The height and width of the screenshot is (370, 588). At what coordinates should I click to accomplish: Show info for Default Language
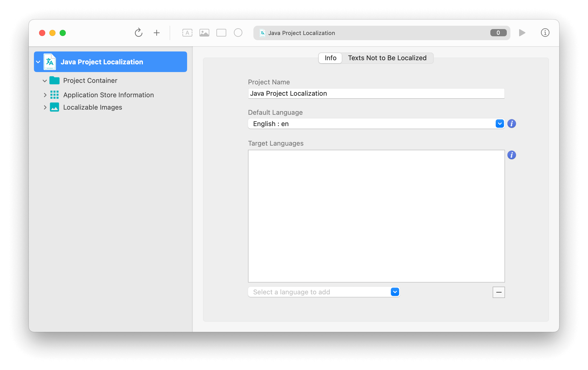click(x=512, y=124)
